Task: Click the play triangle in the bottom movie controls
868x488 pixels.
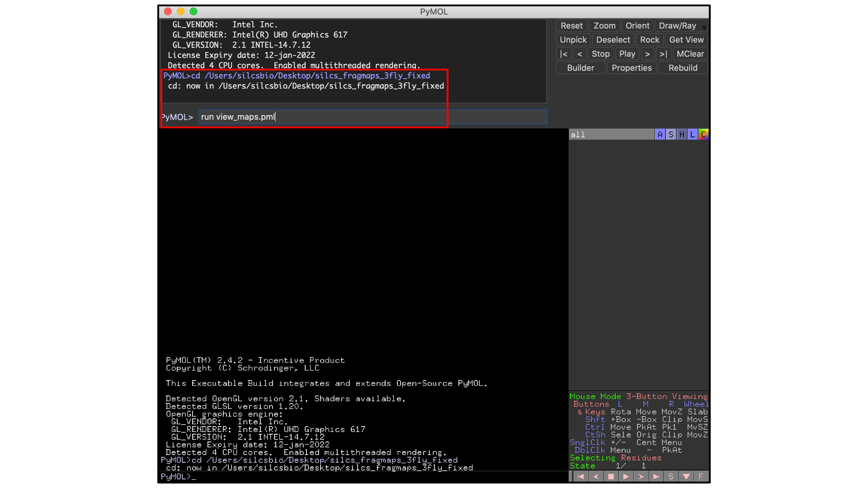Action: click(x=626, y=476)
